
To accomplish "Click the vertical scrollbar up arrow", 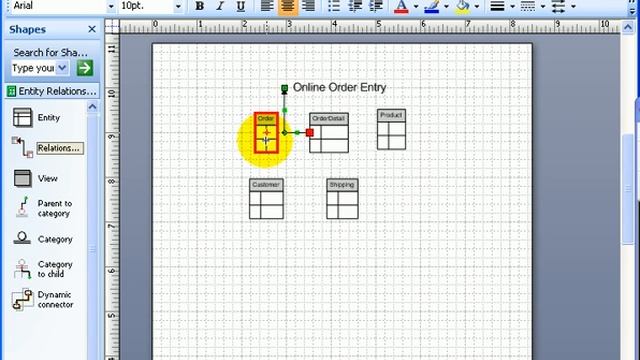I will click(x=628, y=28).
